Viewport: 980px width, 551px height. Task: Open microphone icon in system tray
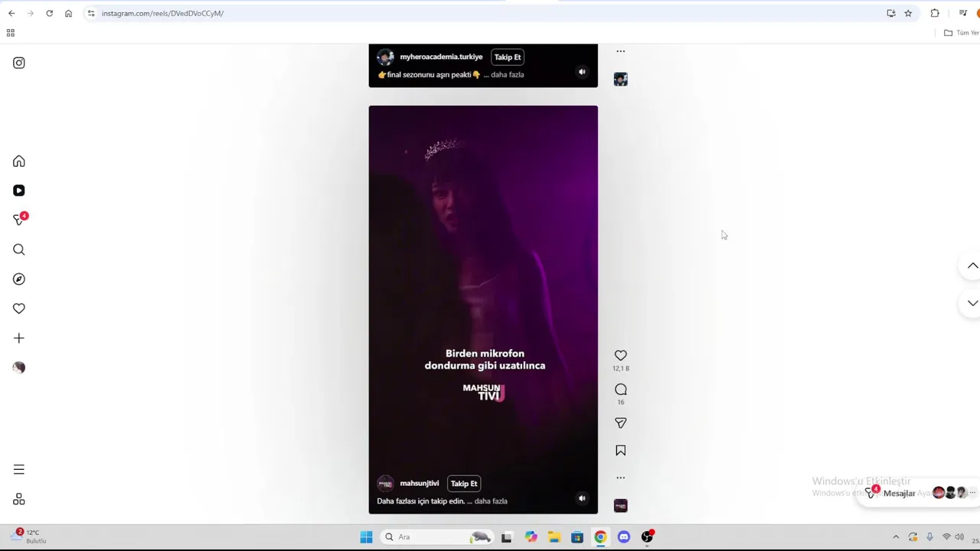point(929,537)
